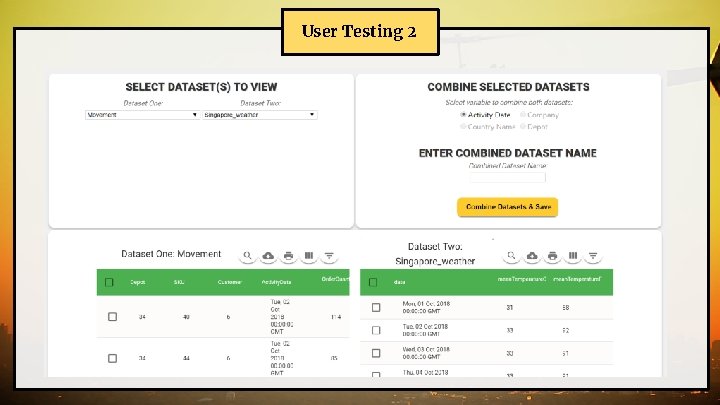Click 'SELECT DATASET(S) TO VIEW' heading
Image resolution: width=720 pixels, height=405 pixels.
[x=201, y=87]
